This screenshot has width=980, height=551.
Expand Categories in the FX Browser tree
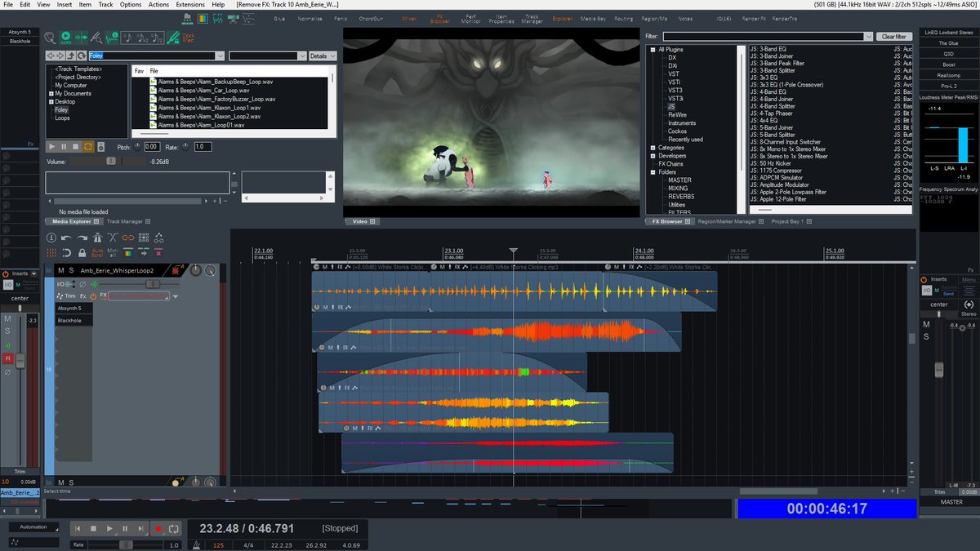pyautogui.click(x=653, y=148)
